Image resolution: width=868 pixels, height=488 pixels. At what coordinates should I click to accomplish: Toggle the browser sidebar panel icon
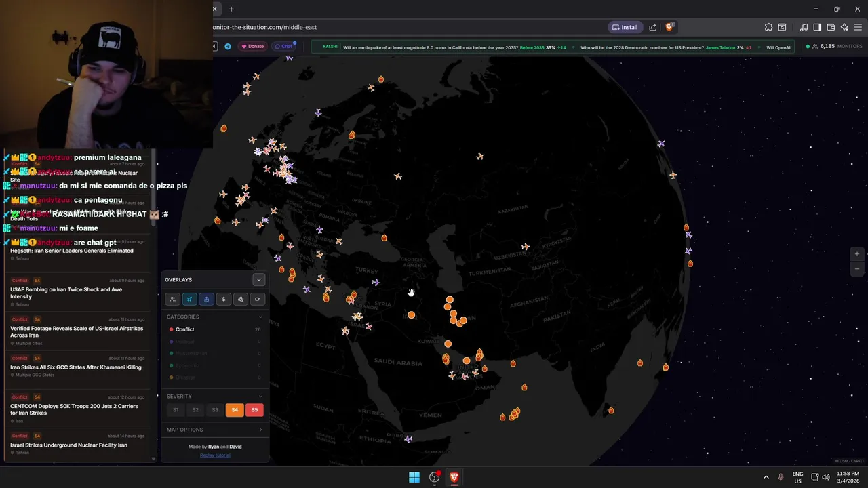(817, 27)
